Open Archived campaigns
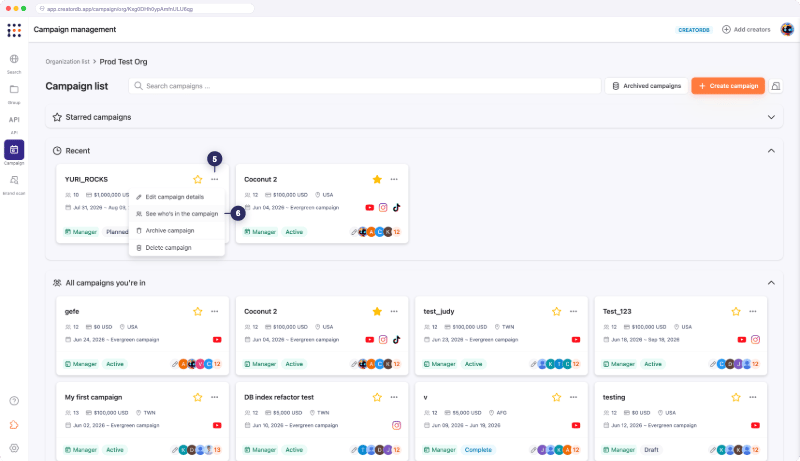Image resolution: width=800 pixels, height=461 pixels. (x=646, y=86)
